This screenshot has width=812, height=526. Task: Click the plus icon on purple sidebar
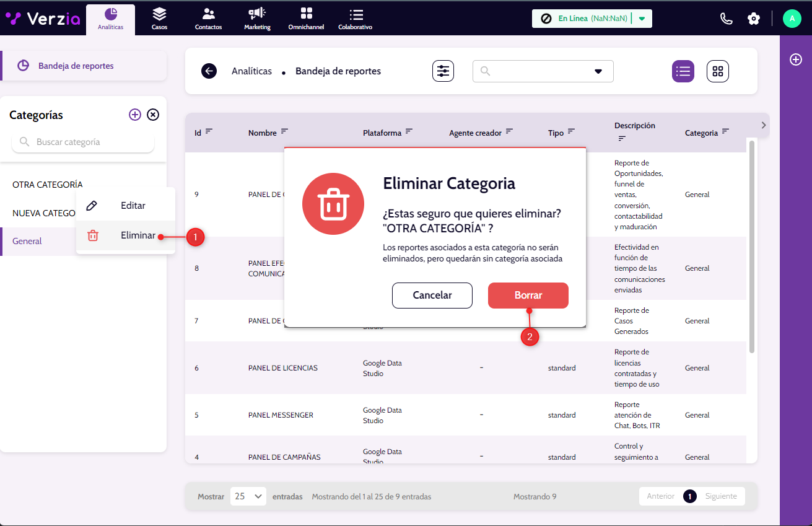(x=796, y=59)
